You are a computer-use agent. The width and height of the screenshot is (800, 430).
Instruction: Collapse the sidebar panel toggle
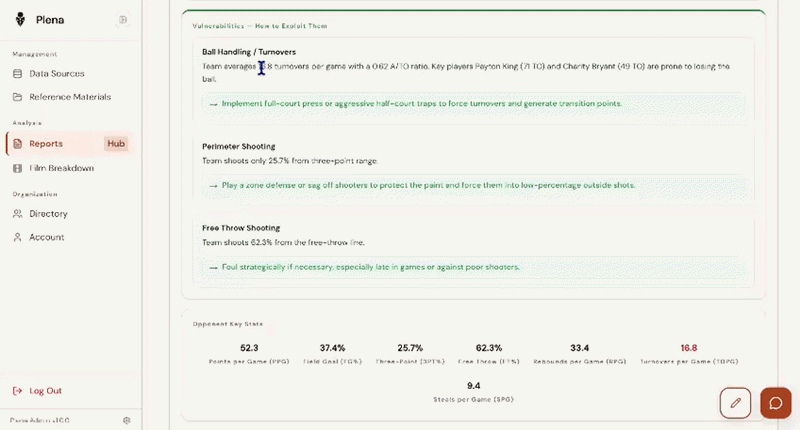click(123, 19)
